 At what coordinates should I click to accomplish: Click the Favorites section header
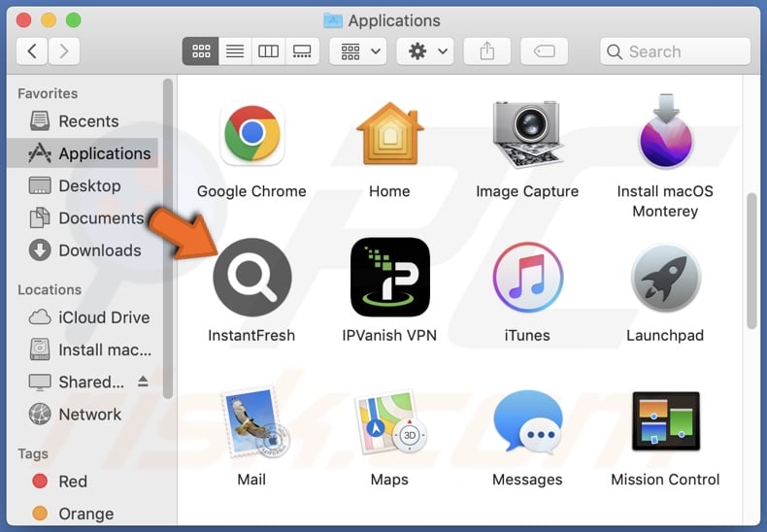coord(48,93)
